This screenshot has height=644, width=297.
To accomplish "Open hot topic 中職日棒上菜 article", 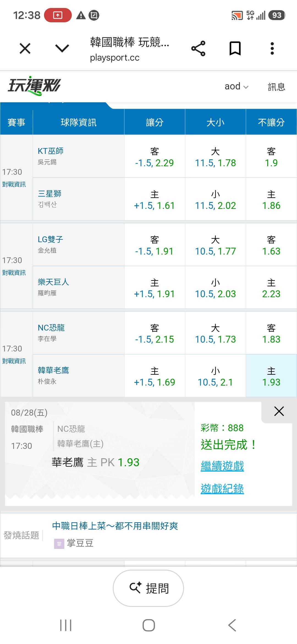I will pyautogui.click(x=115, y=526).
